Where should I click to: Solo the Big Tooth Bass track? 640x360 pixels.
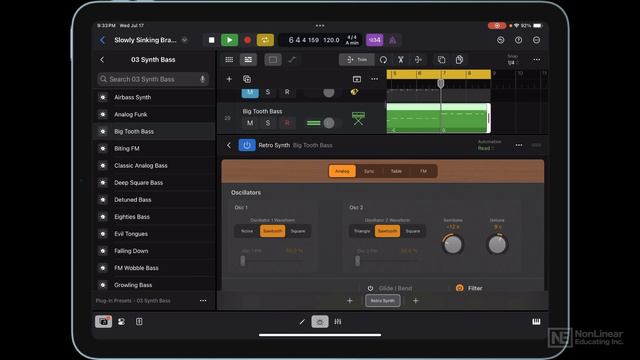268,123
